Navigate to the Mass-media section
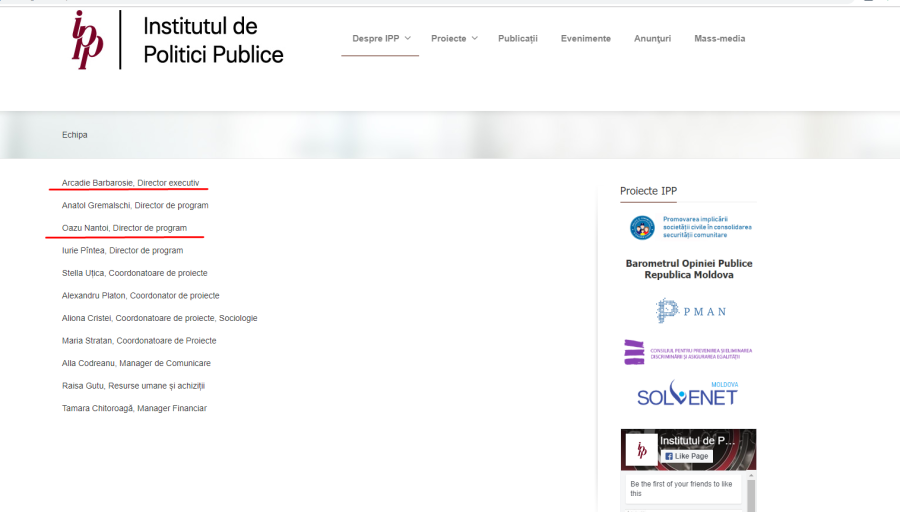The image size is (900, 512). [x=719, y=39]
